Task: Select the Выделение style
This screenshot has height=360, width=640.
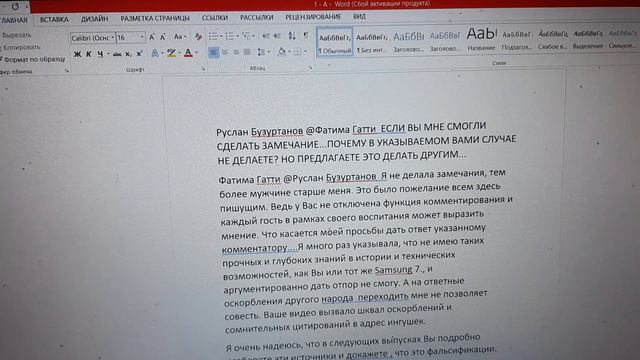Action: (x=588, y=39)
